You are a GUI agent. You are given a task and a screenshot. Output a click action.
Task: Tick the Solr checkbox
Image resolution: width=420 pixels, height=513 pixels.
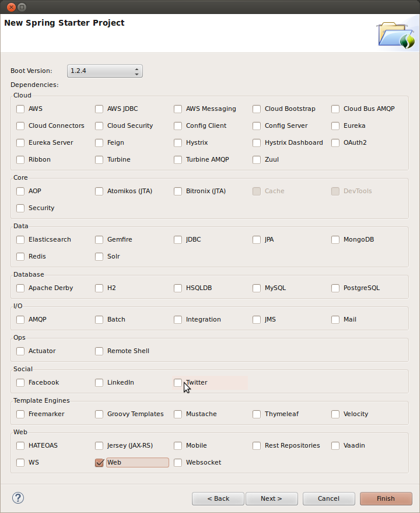99,257
